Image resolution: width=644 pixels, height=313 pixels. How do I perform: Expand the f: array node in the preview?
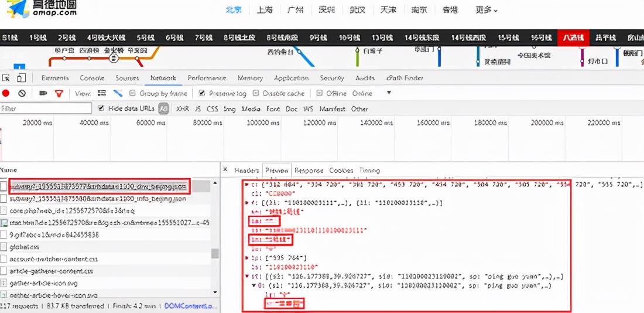[247, 203]
